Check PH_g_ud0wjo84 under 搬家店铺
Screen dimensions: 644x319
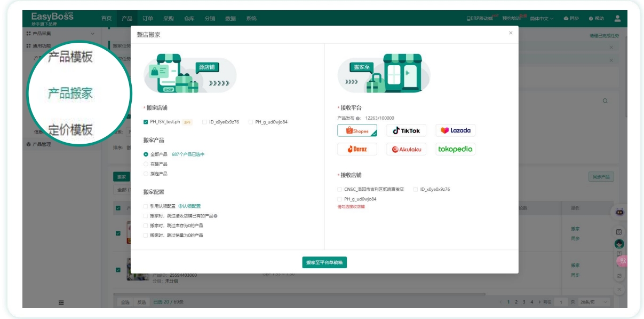point(251,122)
